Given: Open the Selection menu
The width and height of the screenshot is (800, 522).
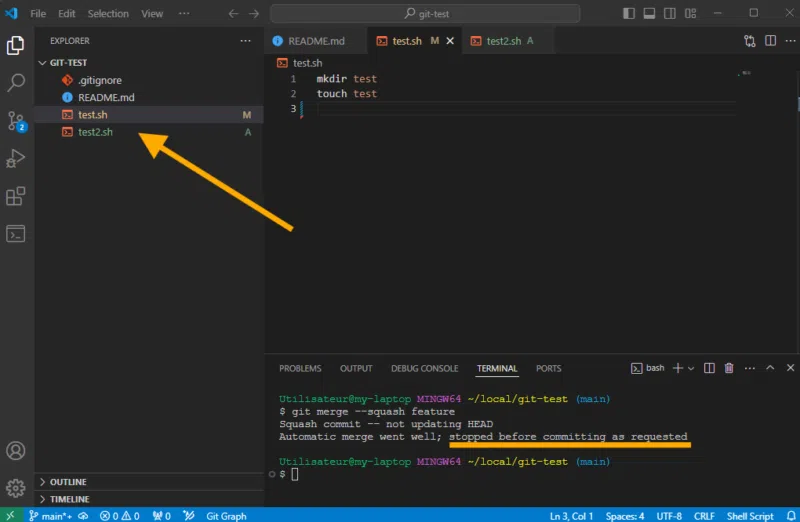Looking at the screenshot, I should 108,14.
